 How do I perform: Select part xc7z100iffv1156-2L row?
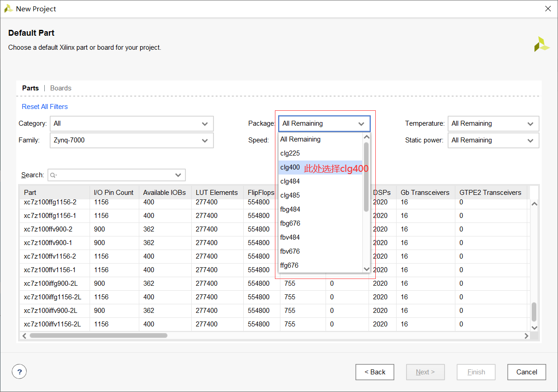coord(274,324)
